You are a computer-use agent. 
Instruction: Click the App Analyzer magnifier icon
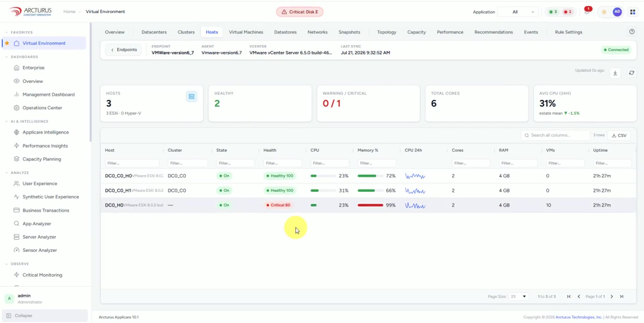(16, 223)
